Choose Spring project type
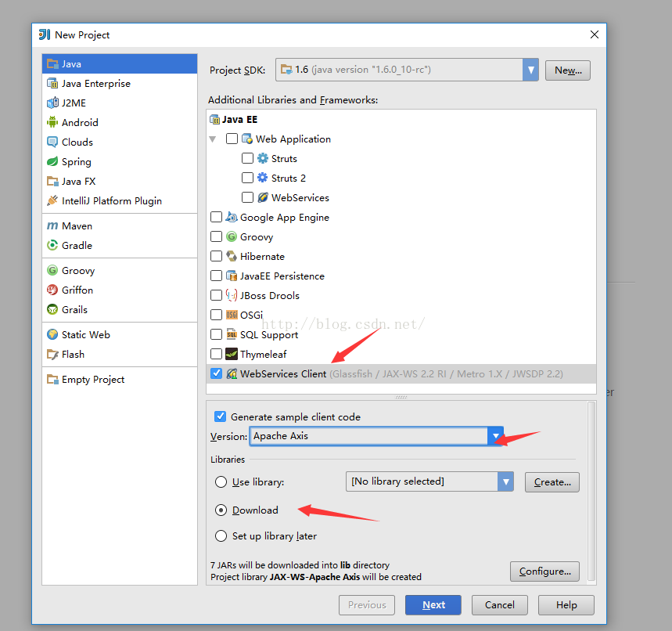 click(x=120, y=162)
